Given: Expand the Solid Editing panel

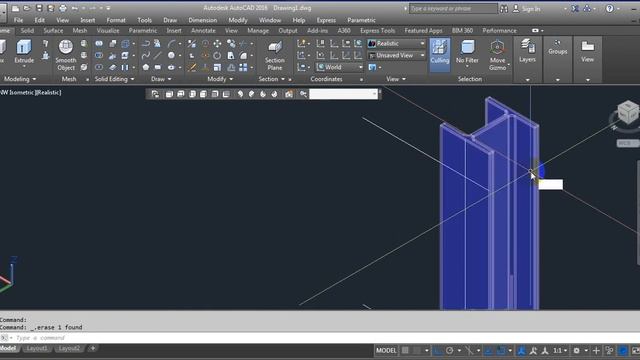Looking at the screenshot, I should pyautogui.click(x=114, y=79).
